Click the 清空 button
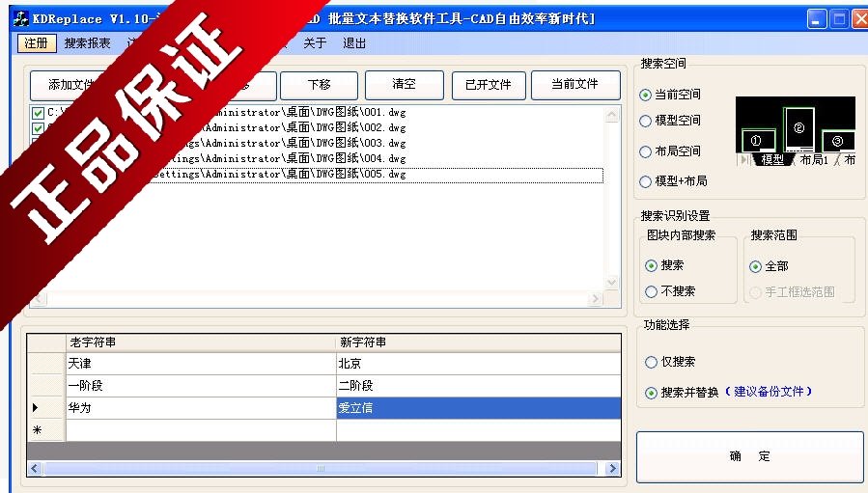The height and width of the screenshot is (493, 868). (x=405, y=84)
